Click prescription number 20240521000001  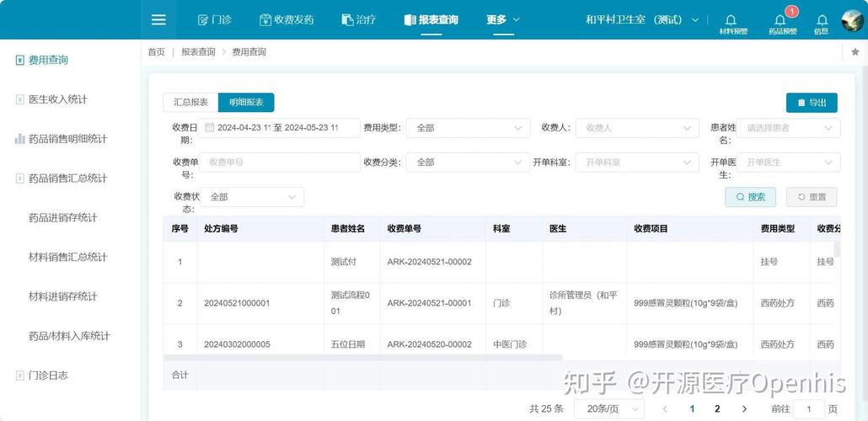coord(237,303)
